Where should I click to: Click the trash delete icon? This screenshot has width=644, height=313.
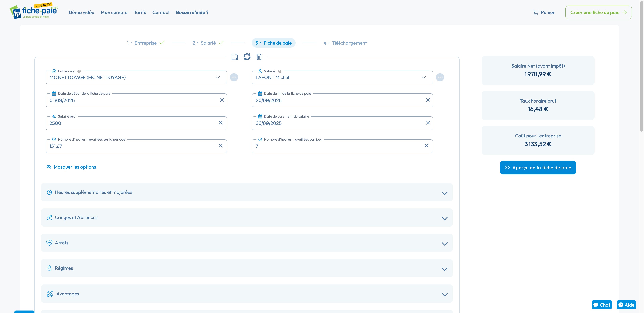(x=259, y=57)
